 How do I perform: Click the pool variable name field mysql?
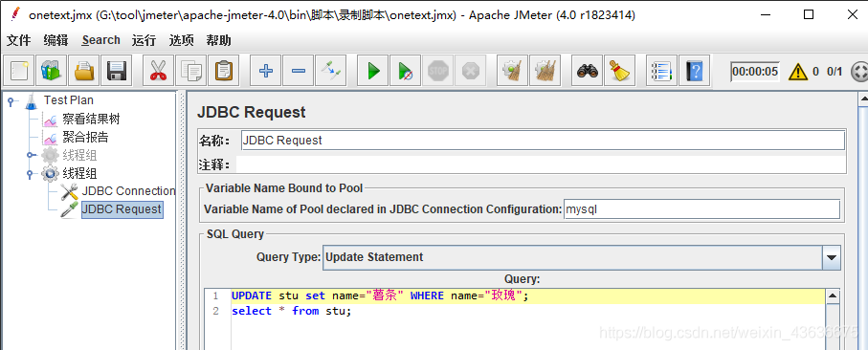coord(701,209)
